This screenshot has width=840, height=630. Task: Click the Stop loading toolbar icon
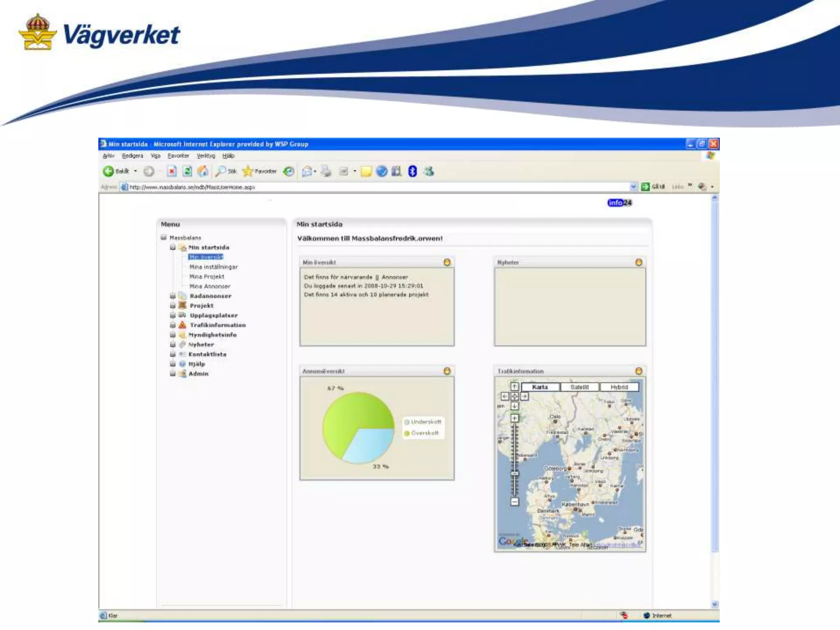[x=172, y=171]
